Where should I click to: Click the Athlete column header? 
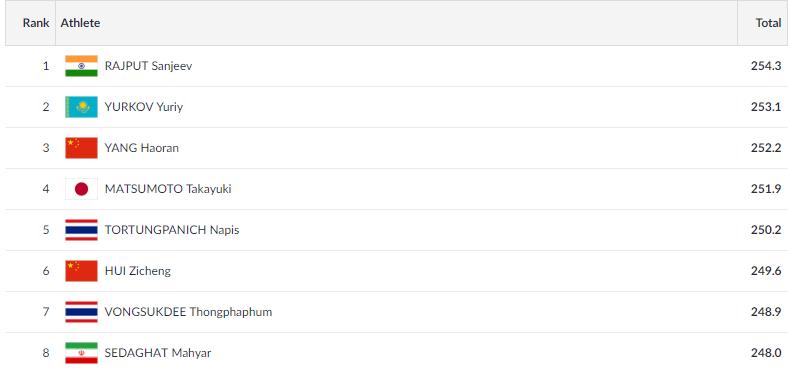tap(80, 23)
